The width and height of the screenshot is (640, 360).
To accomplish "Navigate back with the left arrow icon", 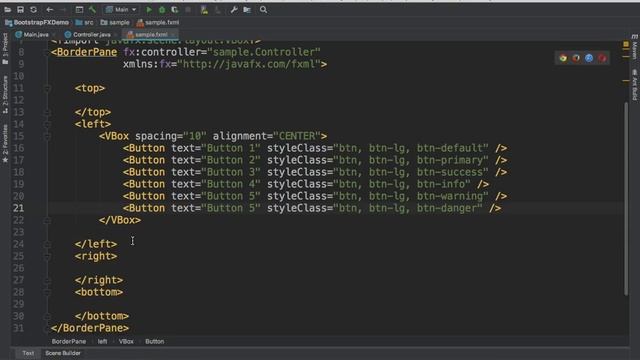I will click(49, 9).
